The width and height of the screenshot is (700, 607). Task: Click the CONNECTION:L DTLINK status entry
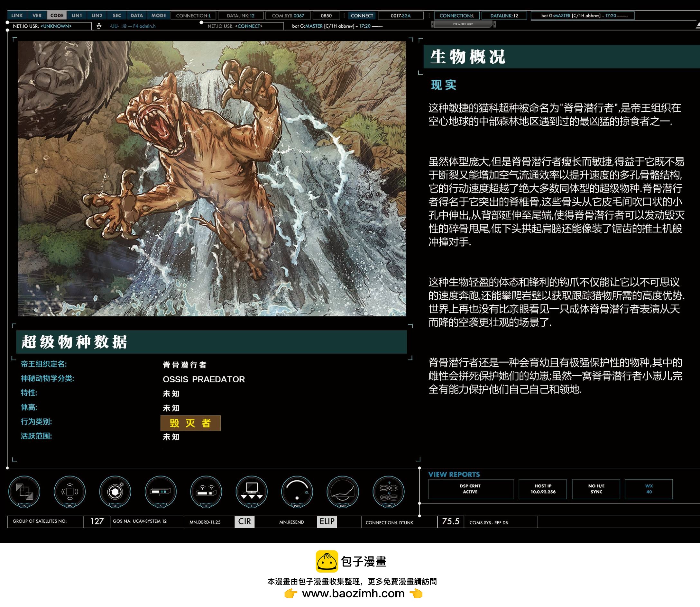coord(389,522)
